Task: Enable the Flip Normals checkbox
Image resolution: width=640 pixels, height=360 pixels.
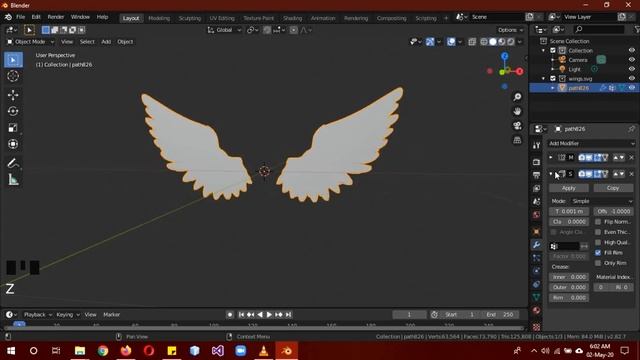Action: pos(598,222)
